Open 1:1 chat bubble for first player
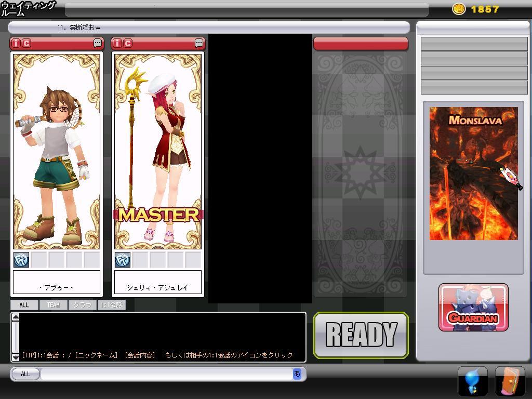The image size is (532, 399). pos(98,44)
